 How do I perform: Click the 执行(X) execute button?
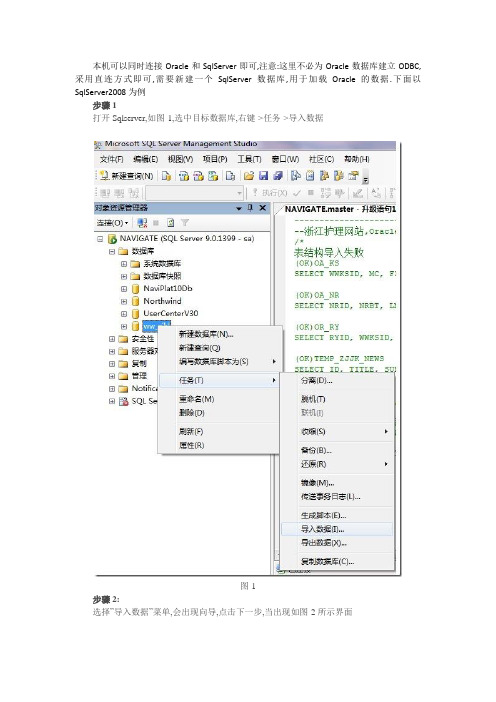point(270,193)
